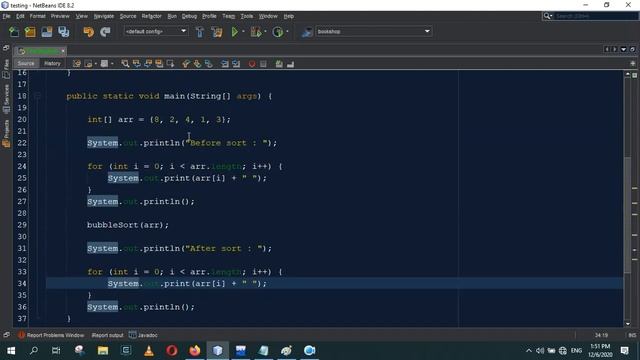Image resolution: width=640 pixels, height=360 pixels.
Task: Open the File menu
Action: click(x=6, y=16)
